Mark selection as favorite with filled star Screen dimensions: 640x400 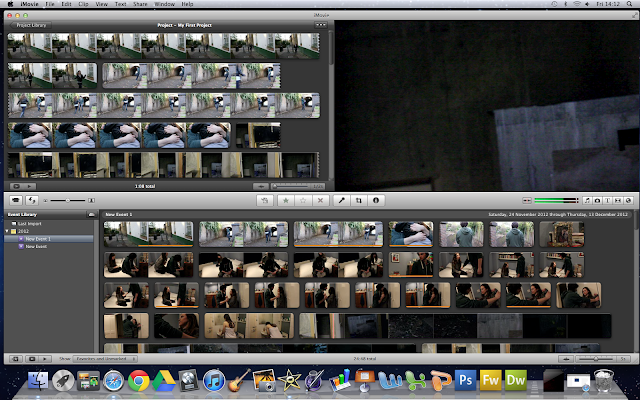point(286,200)
